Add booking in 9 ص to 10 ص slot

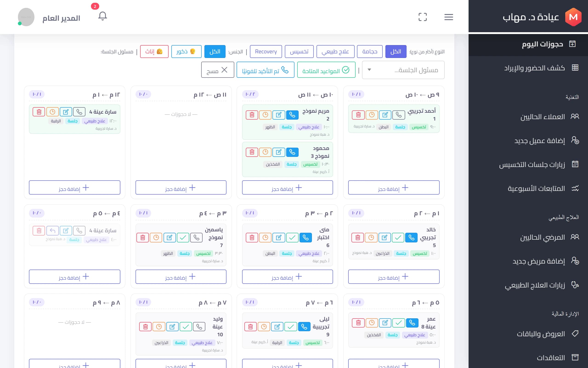point(394,188)
